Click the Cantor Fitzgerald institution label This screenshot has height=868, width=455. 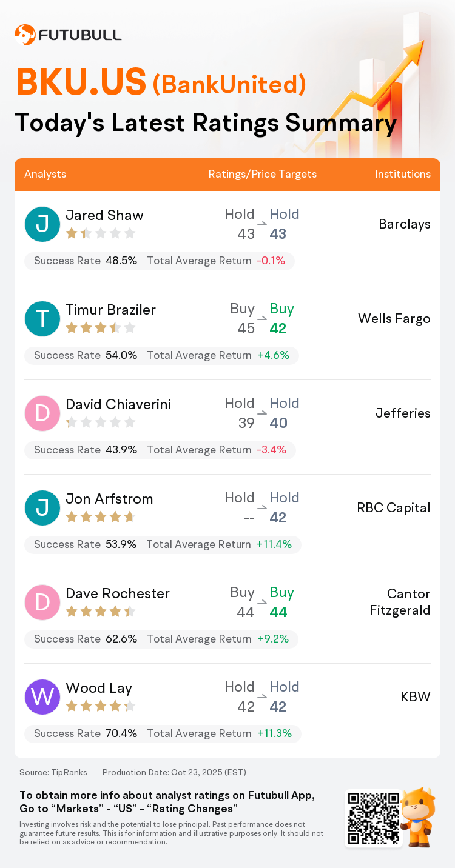pyautogui.click(x=400, y=602)
